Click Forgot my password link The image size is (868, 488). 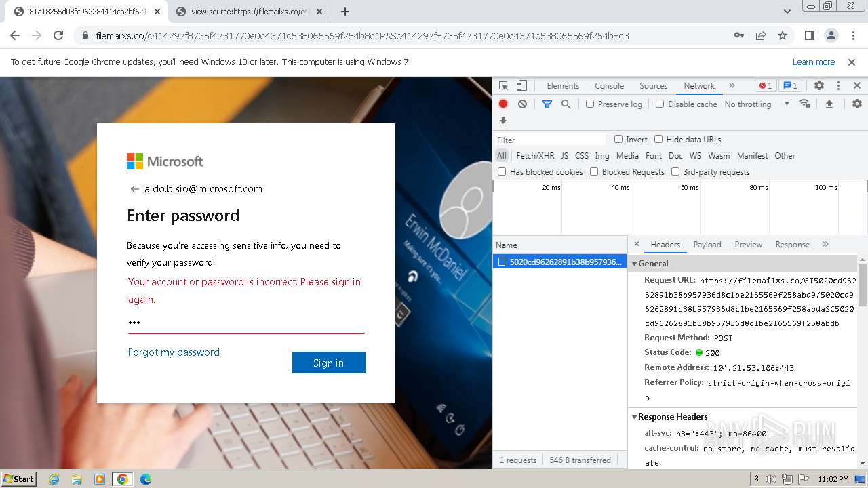[174, 352]
